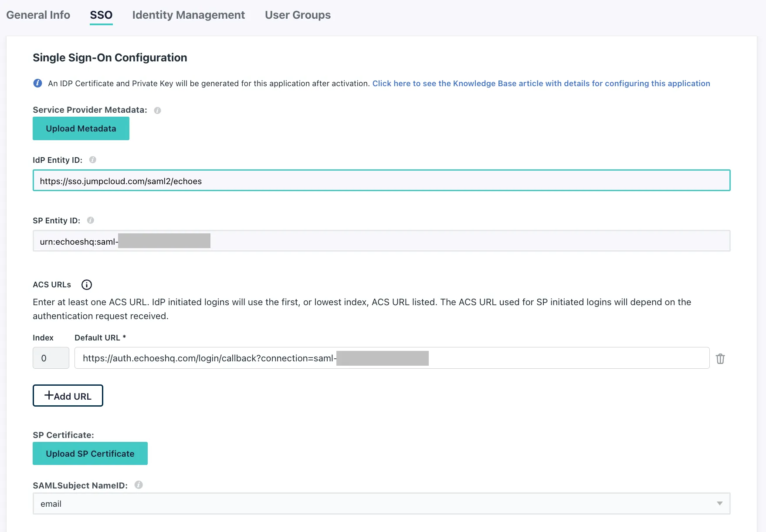The height and width of the screenshot is (532, 766).
Task: Click the Default URL callback field
Action: [x=392, y=358]
